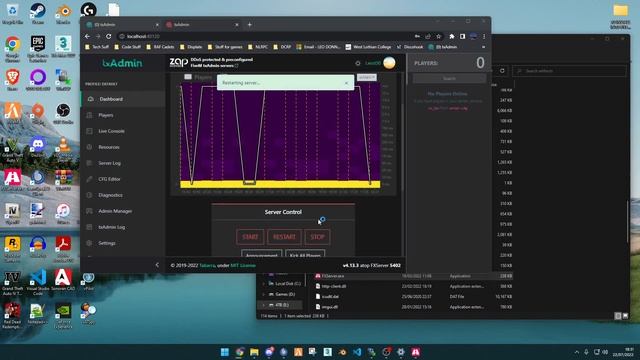Click the browser reload button

[109, 36]
